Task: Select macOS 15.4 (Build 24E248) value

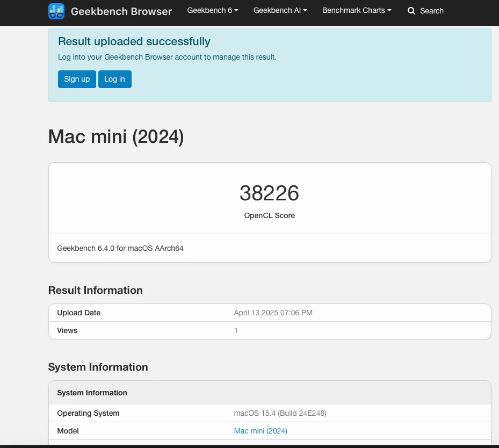Action: (280, 413)
